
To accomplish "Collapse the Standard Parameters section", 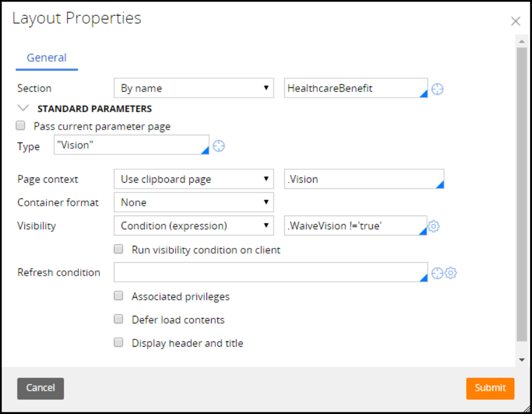I will (23, 109).
